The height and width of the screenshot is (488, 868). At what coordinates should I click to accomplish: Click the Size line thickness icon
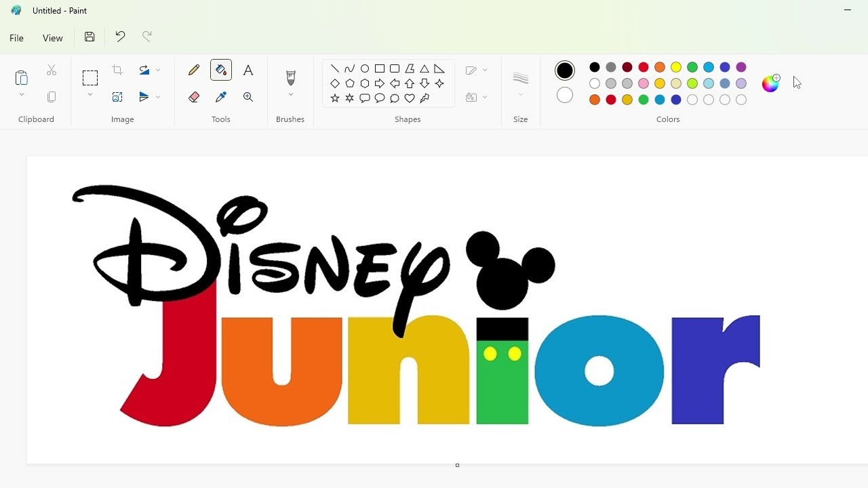pos(521,77)
